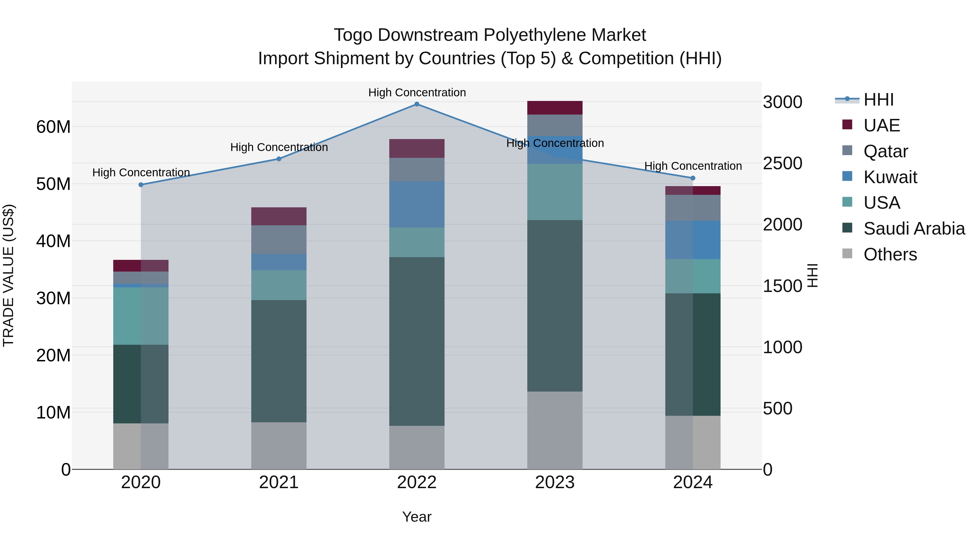Screen dimensions: 980x551
Task: Click the High Concentration label above 2022
Action: [417, 93]
